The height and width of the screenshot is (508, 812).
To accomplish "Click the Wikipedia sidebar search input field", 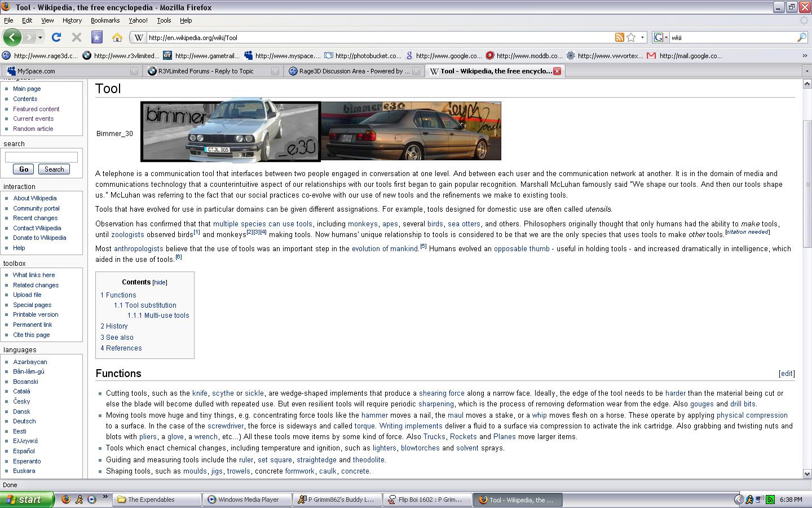I will click(41, 157).
